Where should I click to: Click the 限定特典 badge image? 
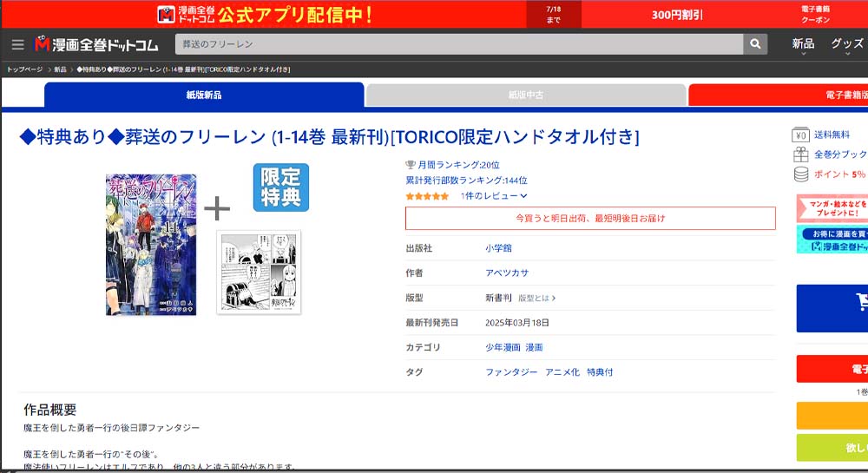tap(281, 187)
